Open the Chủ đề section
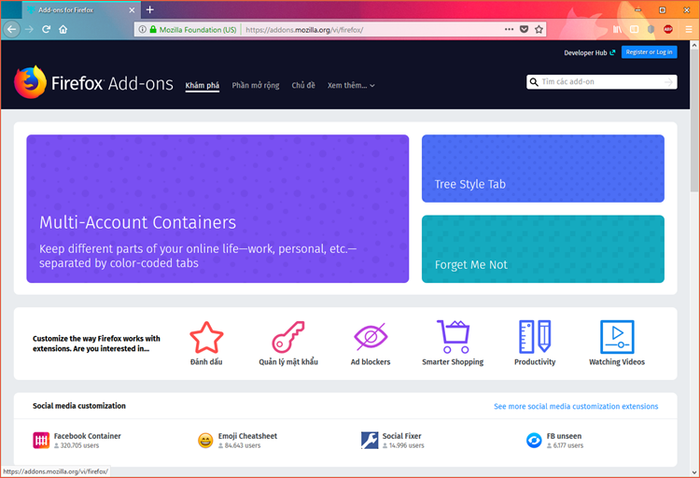This screenshot has height=478, width=700. coord(303,85)
